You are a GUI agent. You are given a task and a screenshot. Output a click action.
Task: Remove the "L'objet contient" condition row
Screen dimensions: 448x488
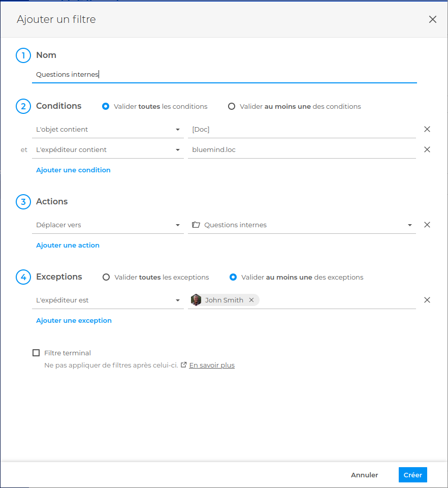427,129
